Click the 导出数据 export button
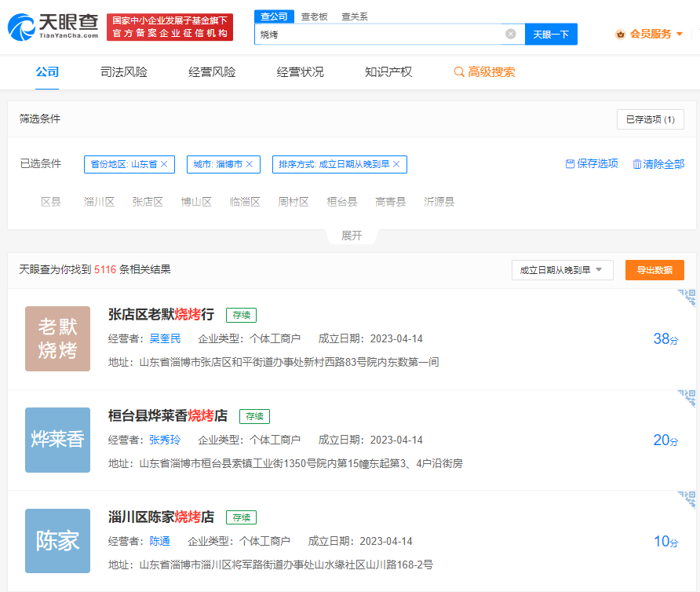This screenshot has width=700, height=592. tap(654, 270)
